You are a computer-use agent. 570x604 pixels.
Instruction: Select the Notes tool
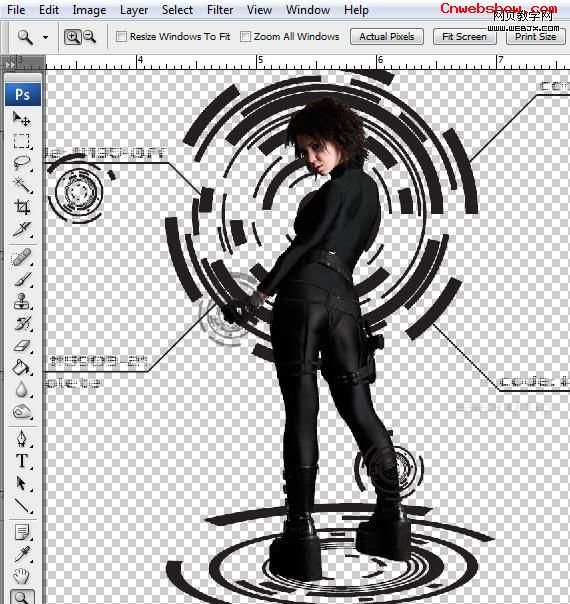(22, 533)
